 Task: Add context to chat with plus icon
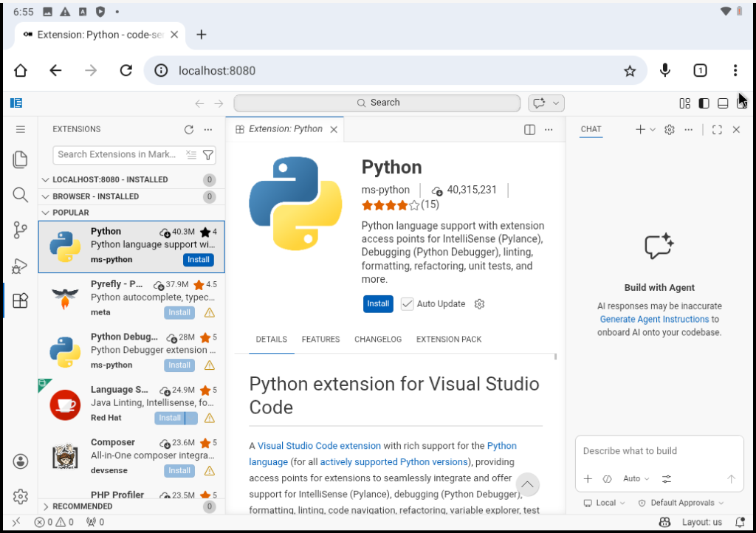(x=588, y=478)
